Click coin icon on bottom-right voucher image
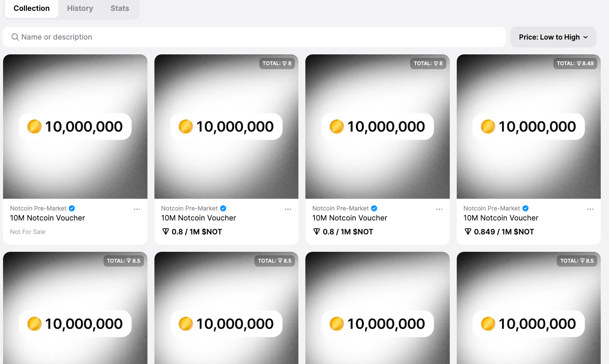This screenshot has height=364, width=609. 488,324
